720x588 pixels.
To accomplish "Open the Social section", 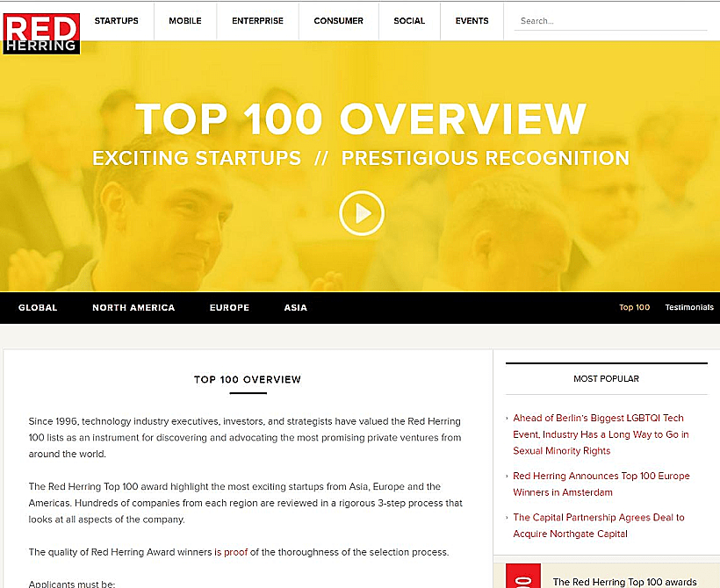I will 409,21.
